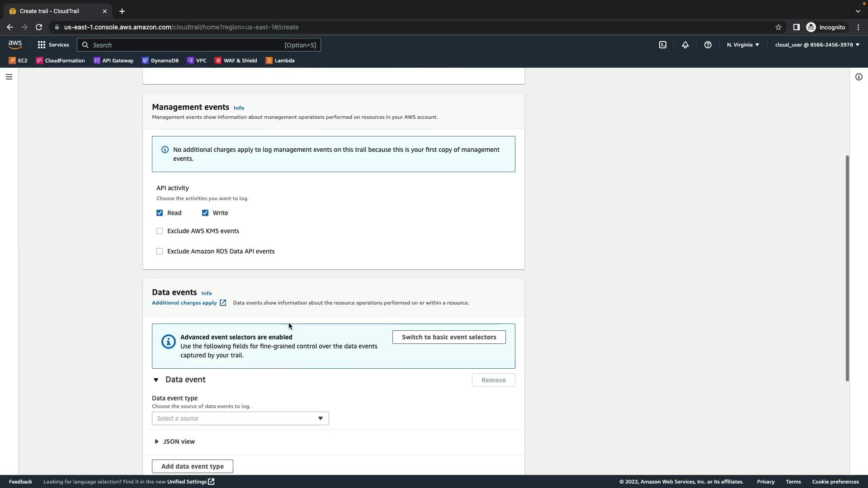This screenshot has height=488, width=868.
Task: Open the AWS CloudShell icon
Action: pos(662,45)
